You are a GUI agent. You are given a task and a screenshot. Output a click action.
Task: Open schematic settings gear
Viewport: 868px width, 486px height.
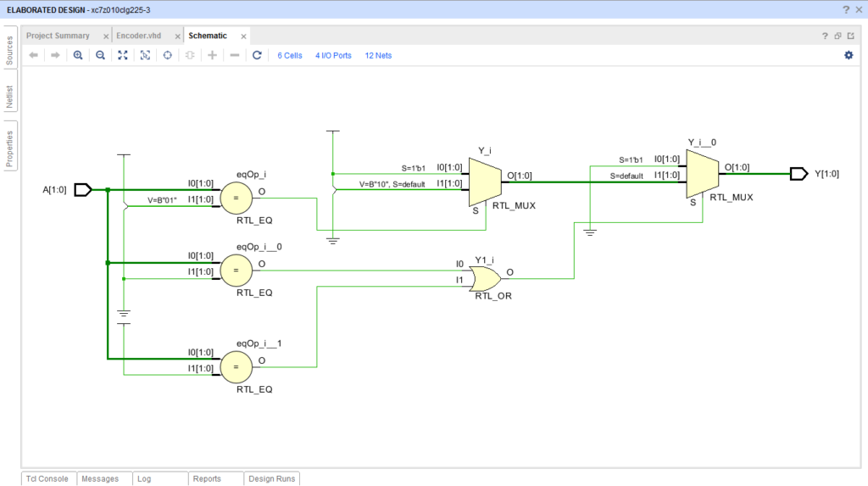[849, 55]
